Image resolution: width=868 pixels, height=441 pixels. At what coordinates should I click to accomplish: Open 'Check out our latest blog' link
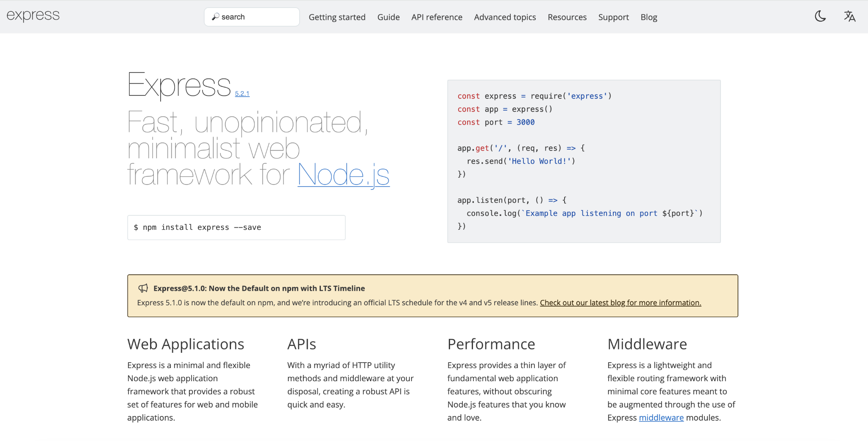(x=620, y=303)
